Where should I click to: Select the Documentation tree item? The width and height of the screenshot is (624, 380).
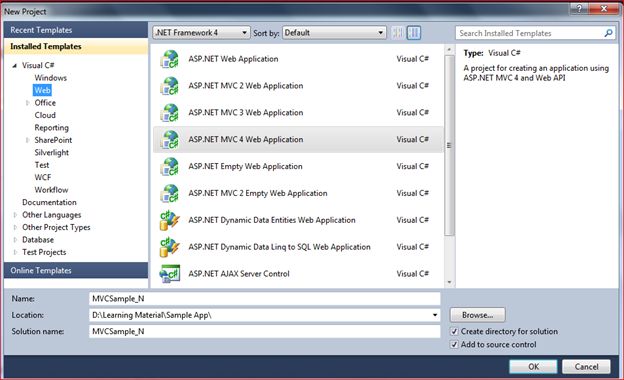[49, 203]
